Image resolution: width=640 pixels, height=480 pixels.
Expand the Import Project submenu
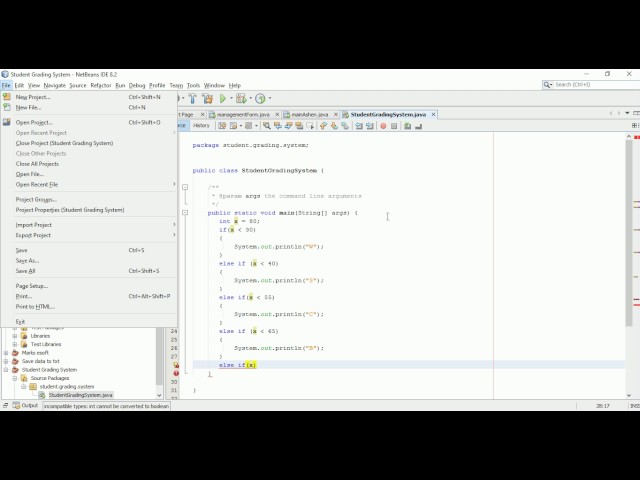(x=174, y=224)
